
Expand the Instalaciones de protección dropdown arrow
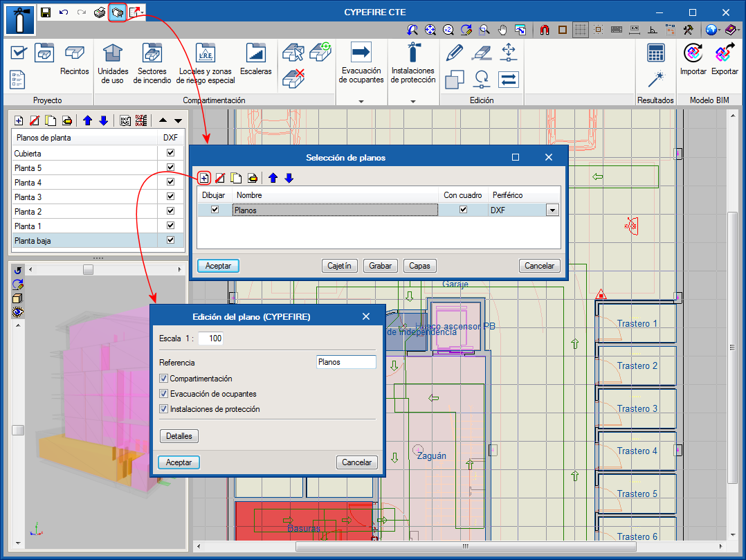(x=413, y=101)
